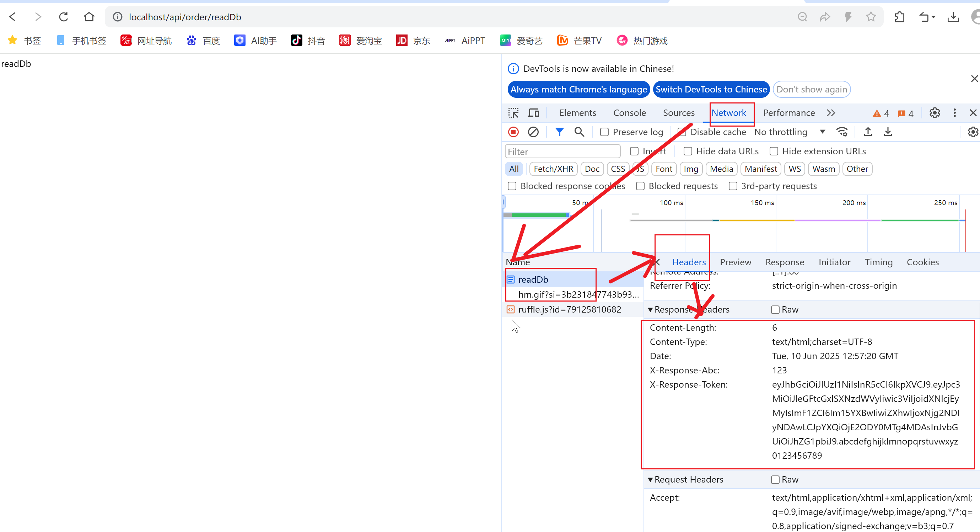Check the Invert filter checkbox
The width and height of the screenshot is (980, 532).
coord(634,151)
